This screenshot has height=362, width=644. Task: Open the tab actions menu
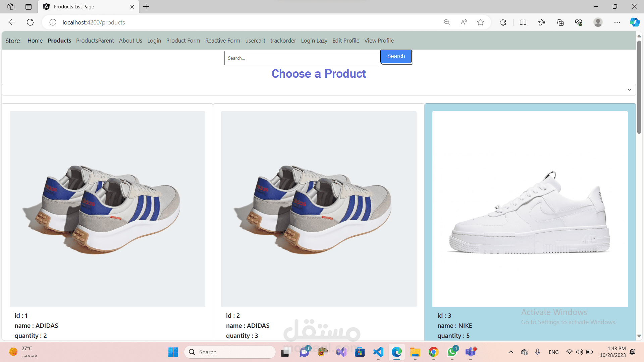(x=29, y=7)
